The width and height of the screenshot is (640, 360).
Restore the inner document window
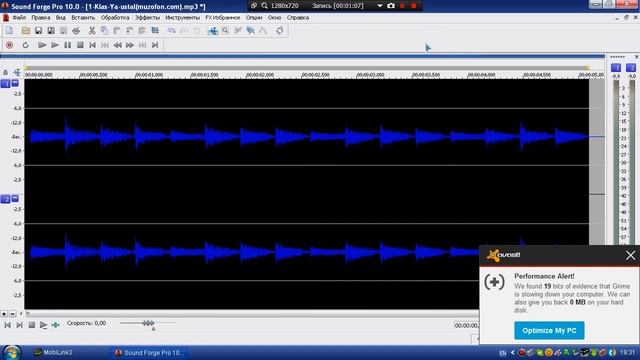point(626,18)
